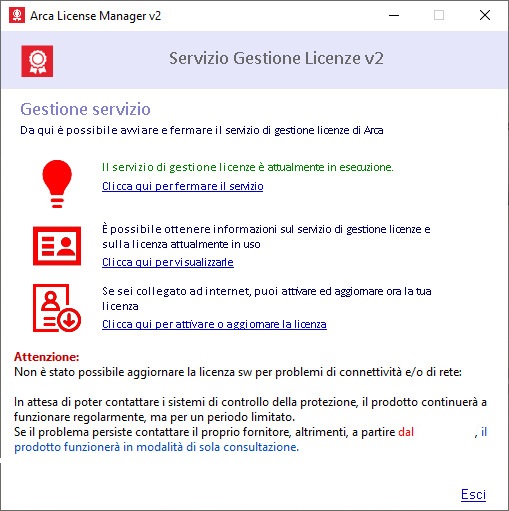This screenshot has width=509, height=511.
Task: Click 'Non è stato possibile aggiornare la licenza' message
Action: (238, 372)
